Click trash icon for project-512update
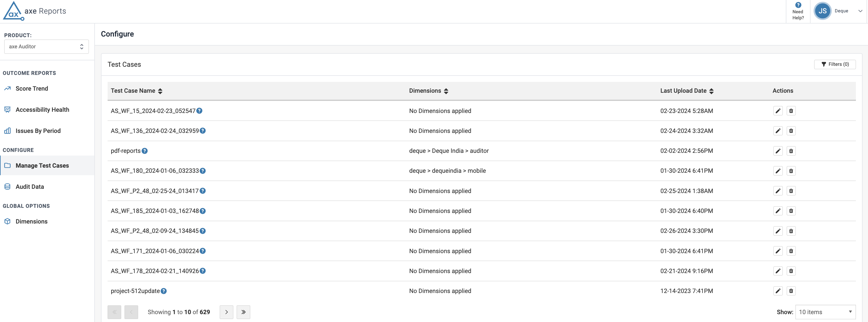The image size is (868, 322). tap(791, 291)
